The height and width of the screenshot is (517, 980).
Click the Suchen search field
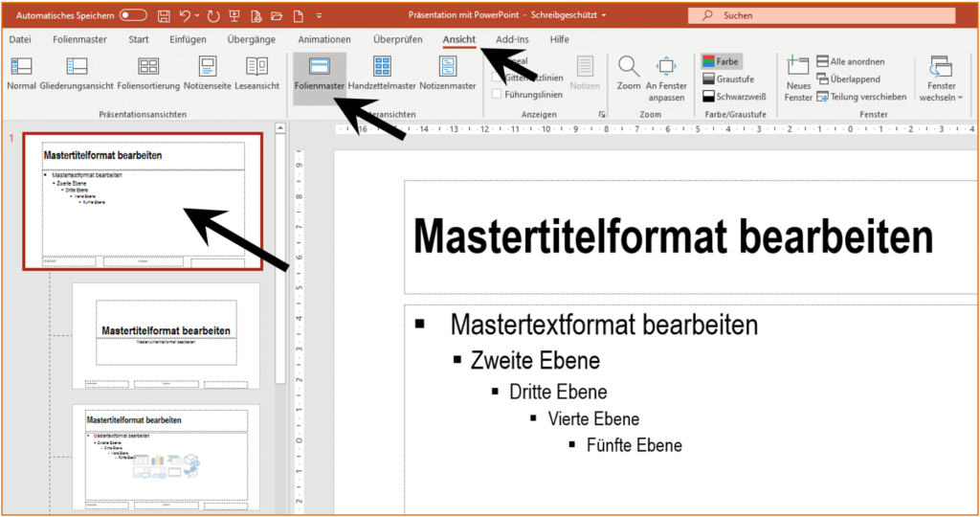(821, 15)
